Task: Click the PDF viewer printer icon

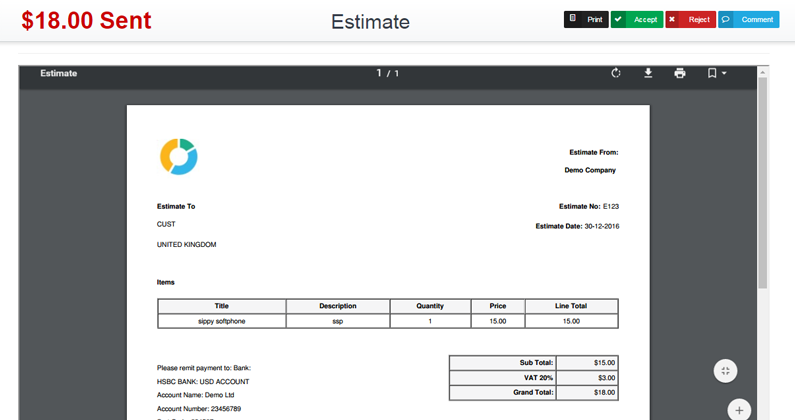Action: pyautogui.click(x=680, y=73)
